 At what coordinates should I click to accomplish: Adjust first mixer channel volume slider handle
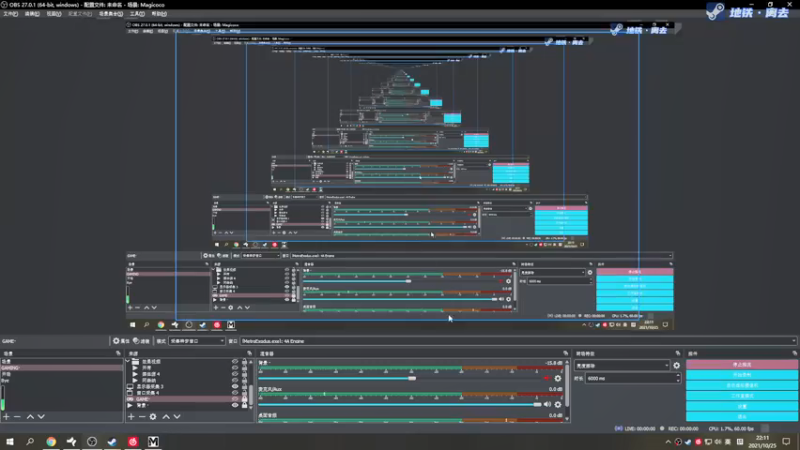pos(412,378)
